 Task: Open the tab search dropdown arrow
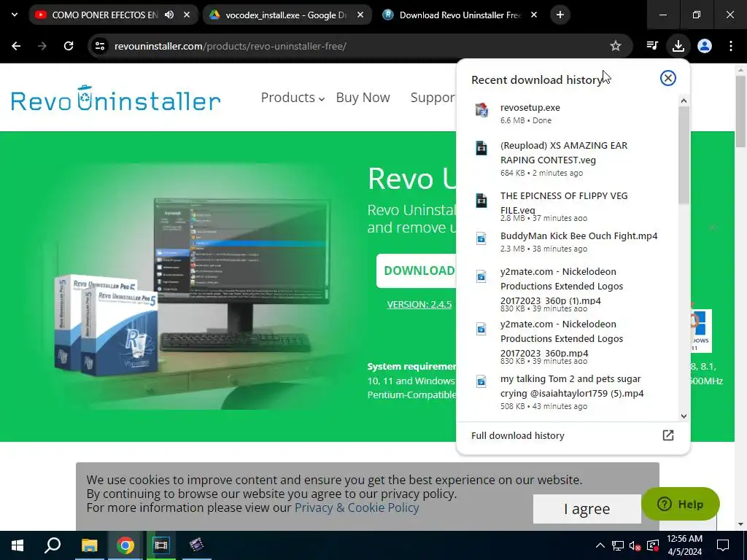click(x=15, y=15)
